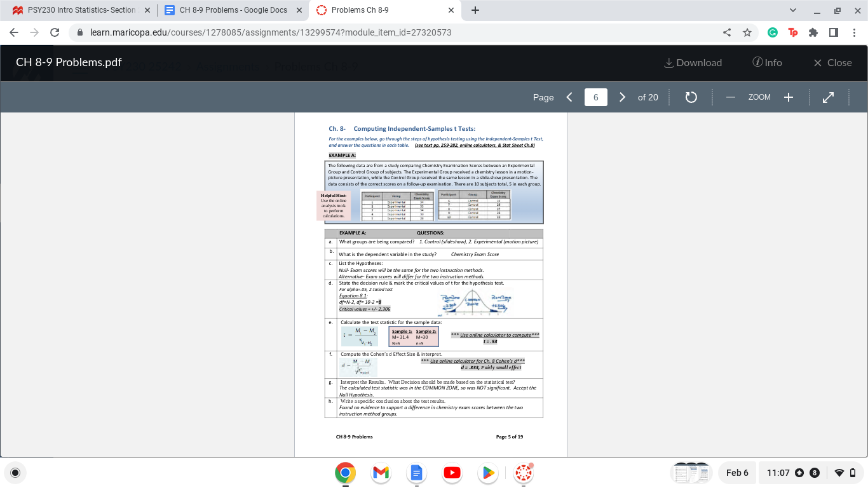Enter fullscreen view of the PDF

829,97
